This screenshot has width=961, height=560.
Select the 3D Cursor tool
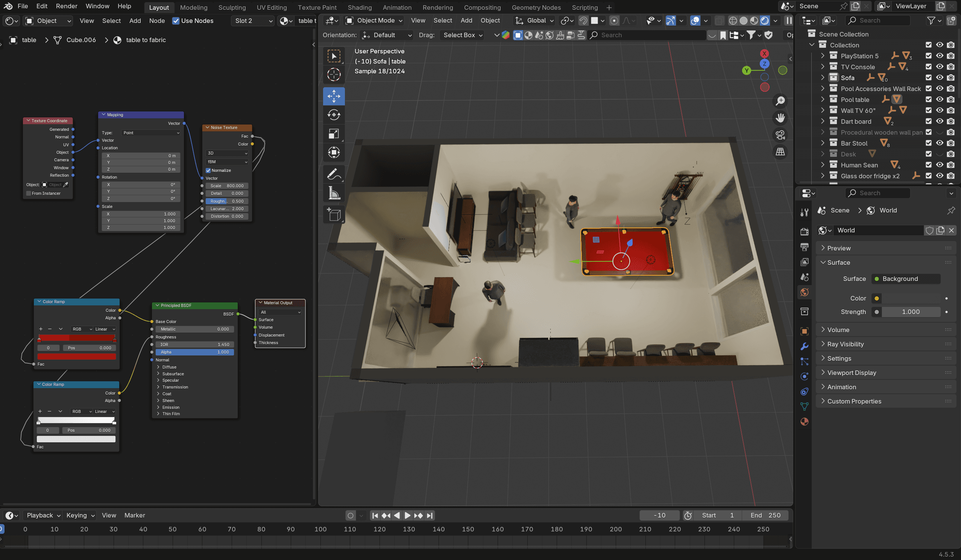point(334,75)
